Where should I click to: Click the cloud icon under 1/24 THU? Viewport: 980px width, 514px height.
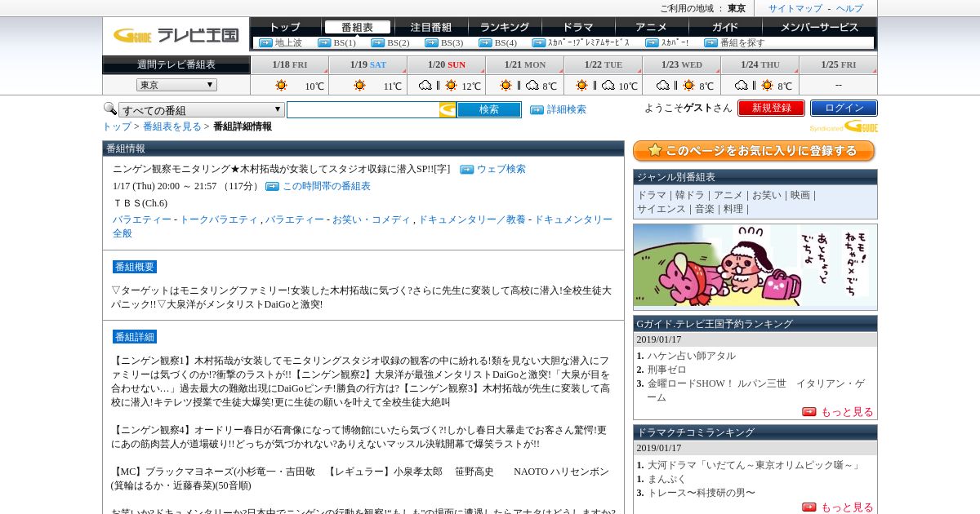(742, 85)
